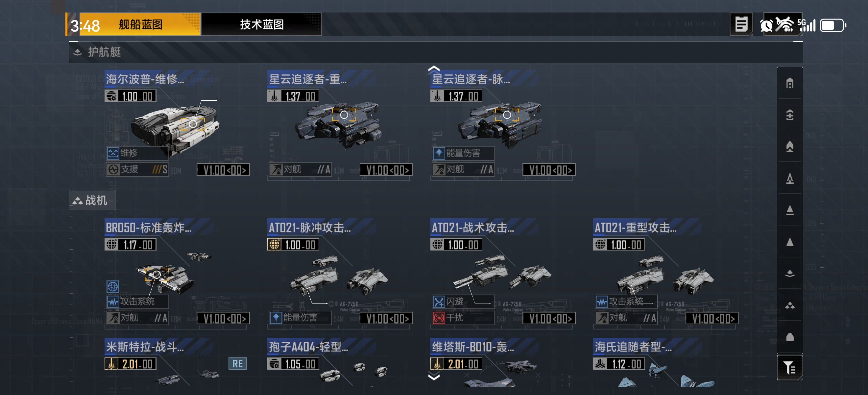Screen dimensions: 868x395
Task: Click the 闪避 evasion icon on AT021-战术攻击 card
Action: (438, 302)
